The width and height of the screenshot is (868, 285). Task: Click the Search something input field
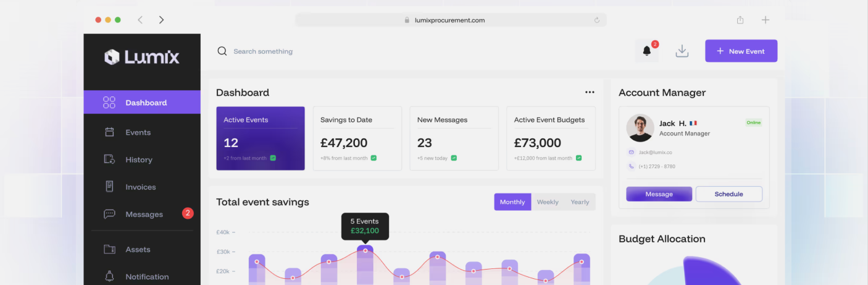pos(262,51)
